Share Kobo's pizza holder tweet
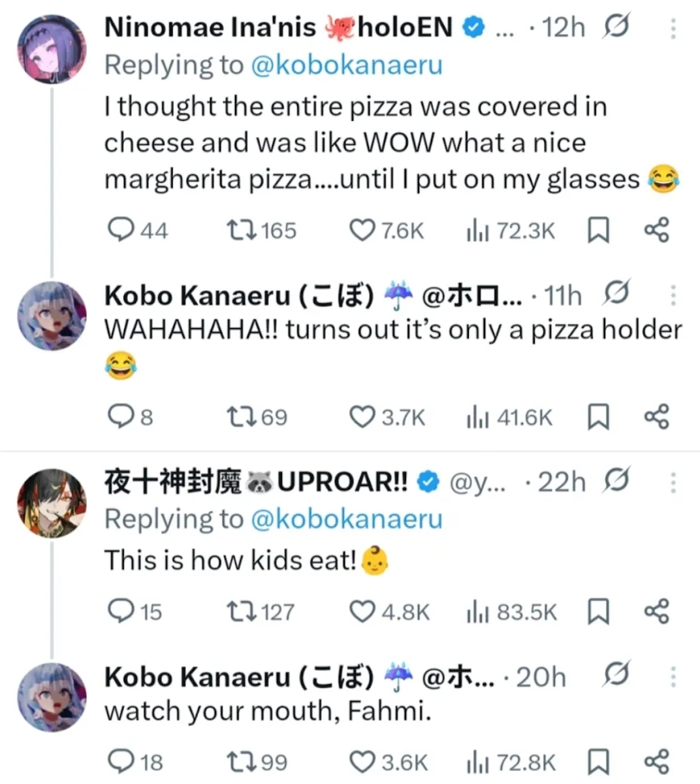The width and height of the screenshot is (700, 784). [x=656, y=417]
